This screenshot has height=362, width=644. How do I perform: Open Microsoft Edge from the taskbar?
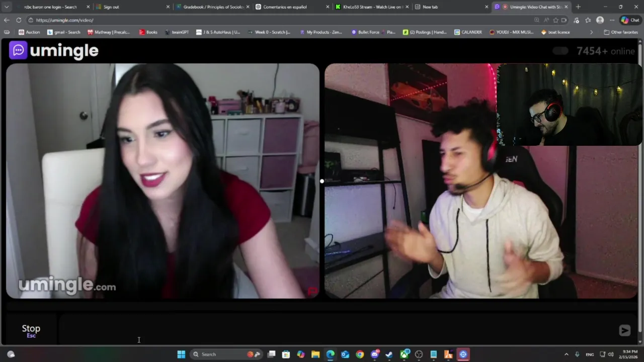point(330,354)
